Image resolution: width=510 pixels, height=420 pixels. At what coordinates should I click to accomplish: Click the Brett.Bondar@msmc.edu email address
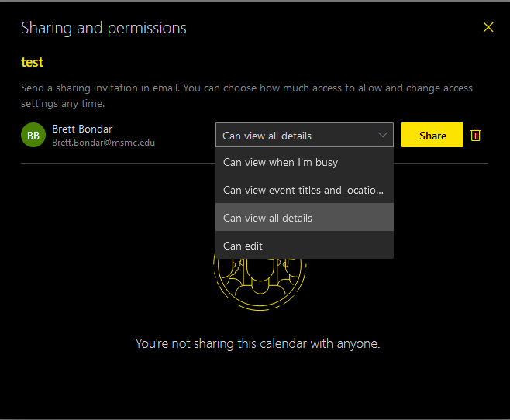[x=103, y=143]
